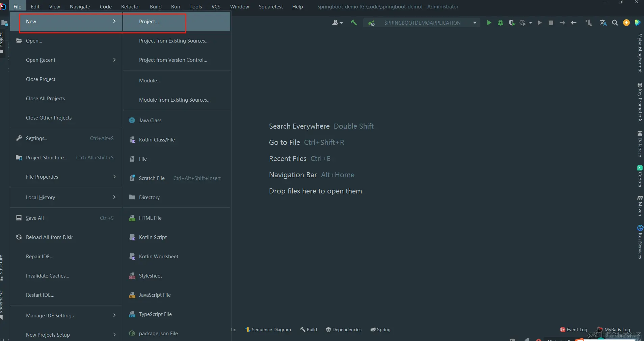Click the VCS update project icon
The image size is (644, 341).
(x=589, y=23)
